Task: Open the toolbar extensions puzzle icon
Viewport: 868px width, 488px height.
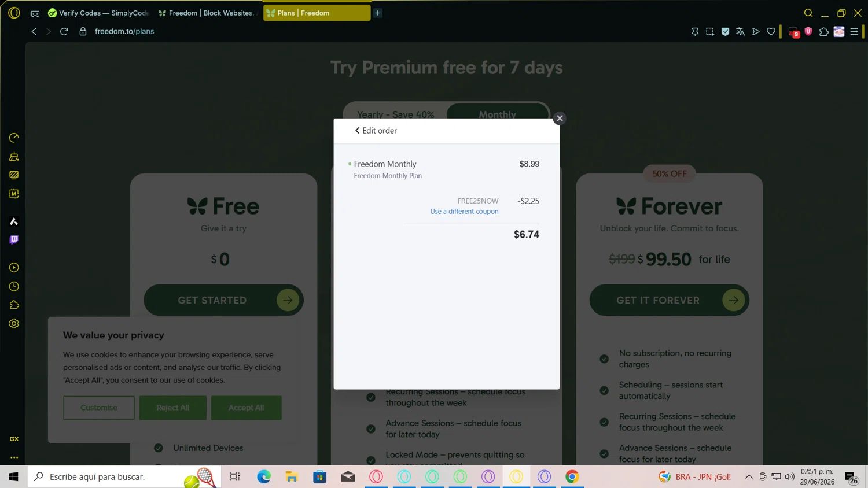Action: (823, 32)
